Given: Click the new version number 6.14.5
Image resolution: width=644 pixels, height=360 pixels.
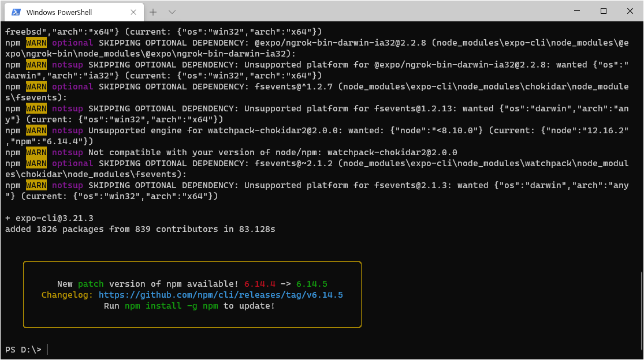Looking at the screenshot, I should 312,284.
